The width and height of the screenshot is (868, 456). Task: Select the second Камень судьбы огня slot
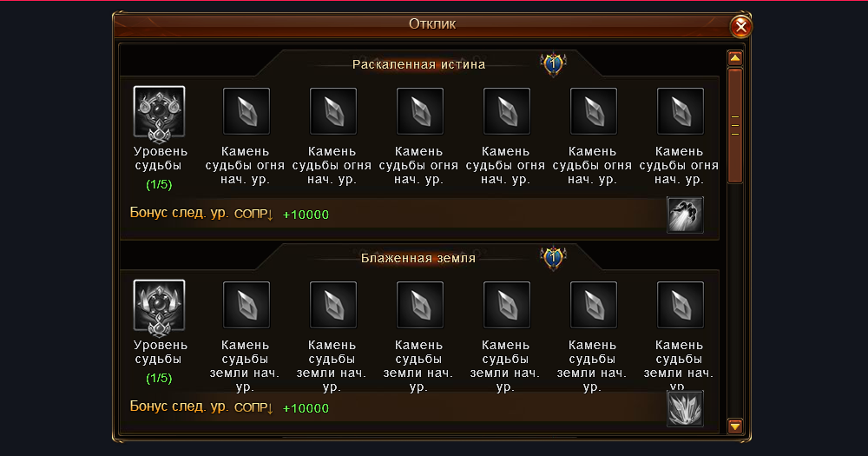tap(332, 112)
